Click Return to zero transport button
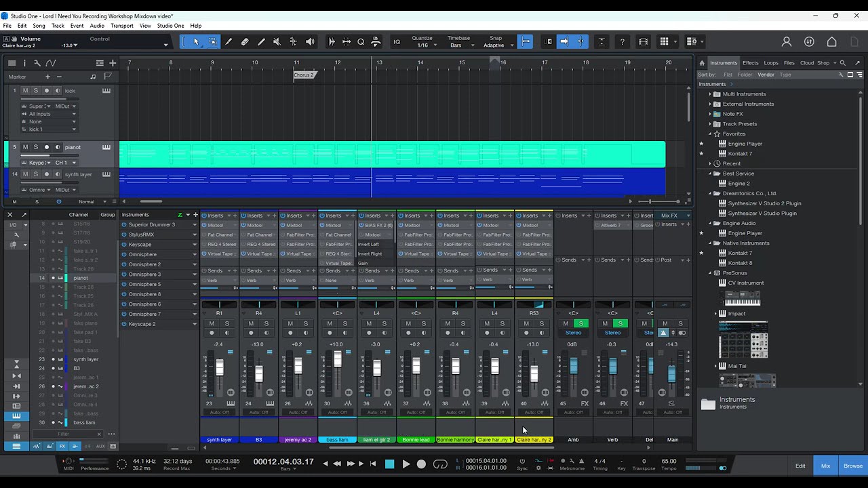The width and height of the screenshot is (868, 488). click(x=373, y=464)
